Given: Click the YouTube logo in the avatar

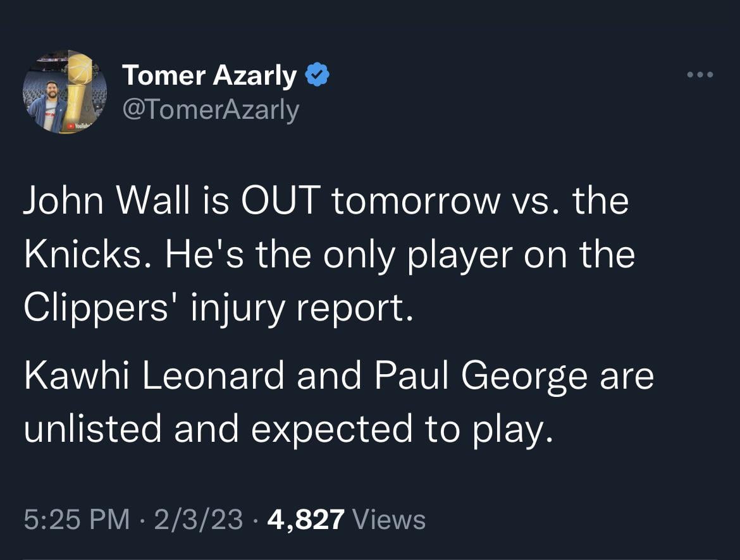Looking at the screenshot, I should coord(78,128).
